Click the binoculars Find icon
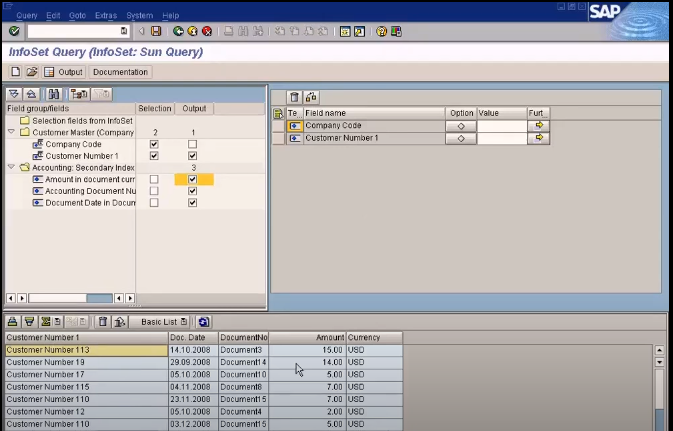Viewport: 673px width, 431px height. tap(54, 94)
